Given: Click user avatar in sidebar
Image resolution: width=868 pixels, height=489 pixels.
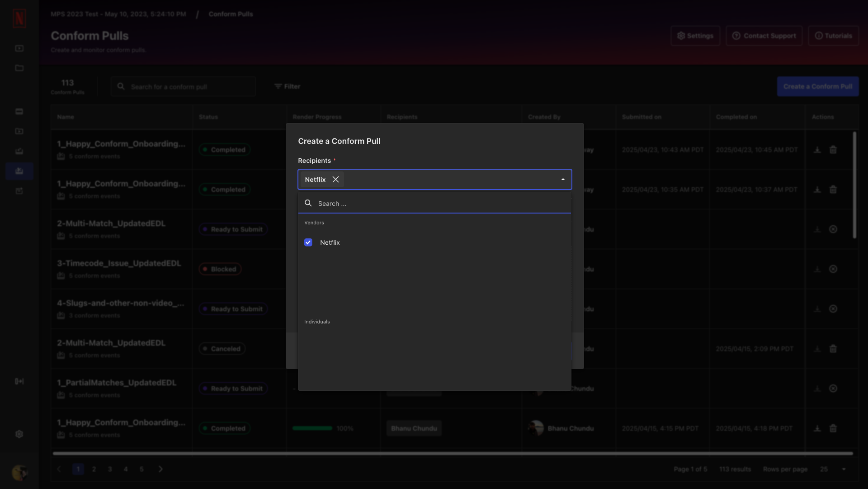Looking at the screenshot, I should tap(19, 473).
